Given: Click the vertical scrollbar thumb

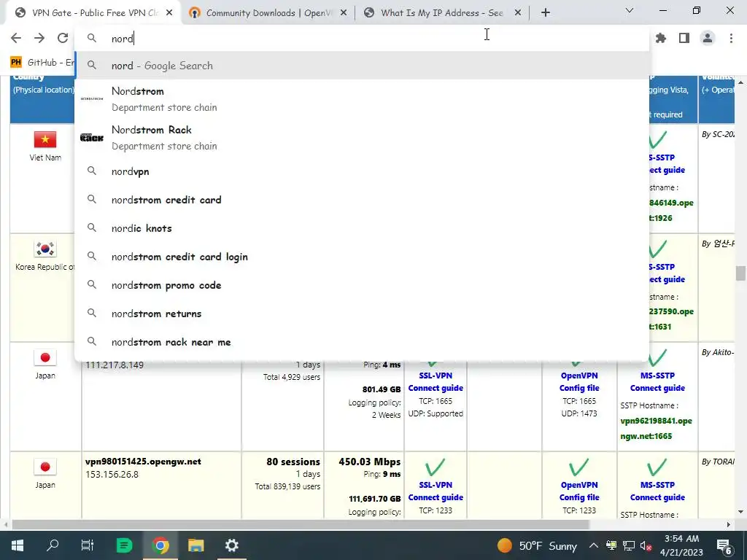Looking at the screenshot, I should tap(740, 273).
